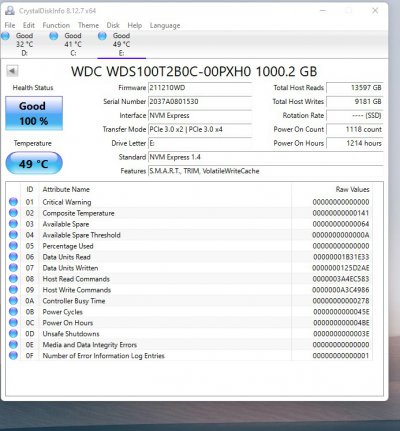
Task: Click the 49 °C temperature button
Action: click(34, 163)
